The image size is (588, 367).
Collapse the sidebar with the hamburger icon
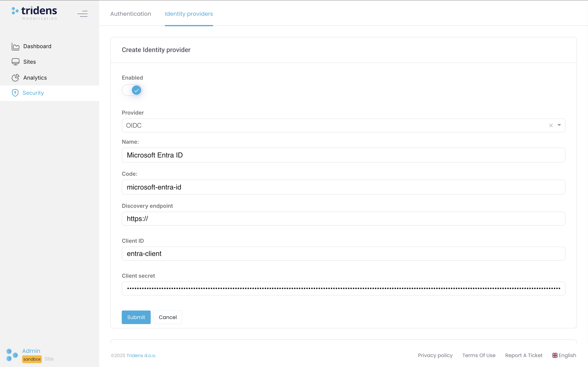click(x=82, y=14)
